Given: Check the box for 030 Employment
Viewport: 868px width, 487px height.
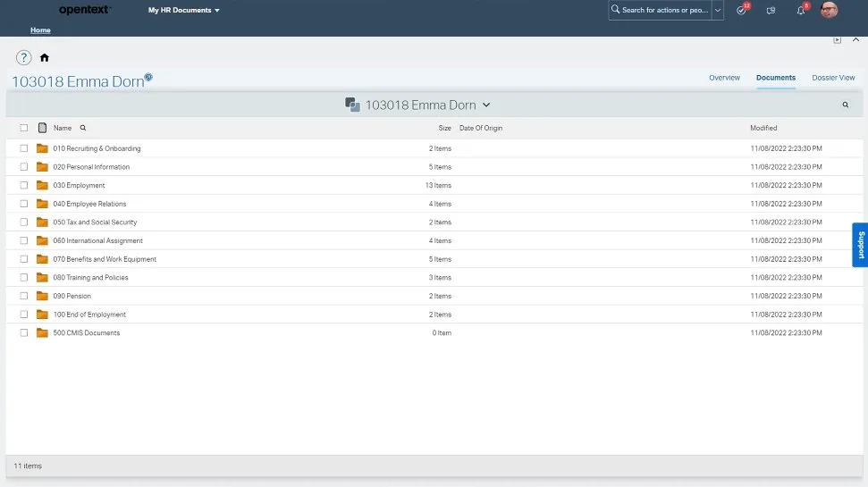Looking at the screenshot, I should pos(24,185).
